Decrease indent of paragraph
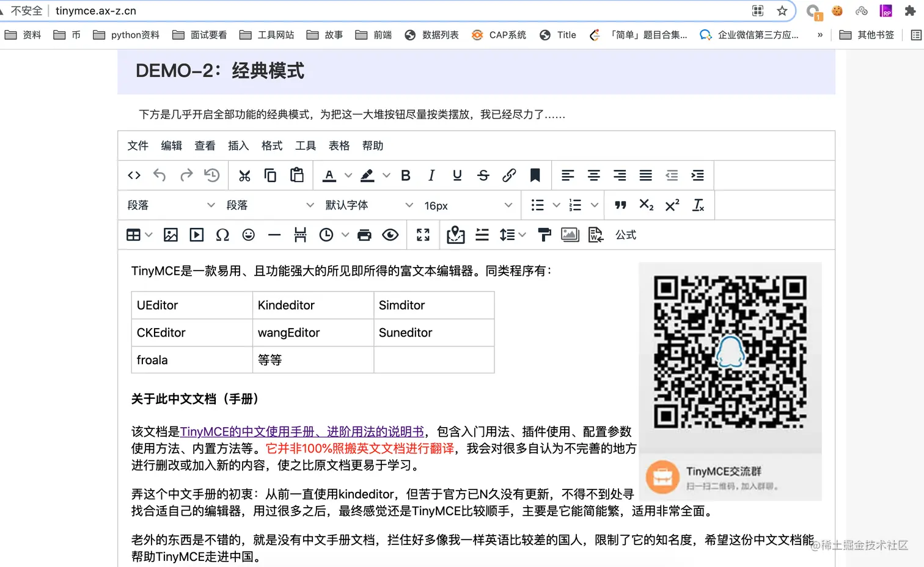The height and width of the screenshot is (567, 924). click(x=672, y=176)
